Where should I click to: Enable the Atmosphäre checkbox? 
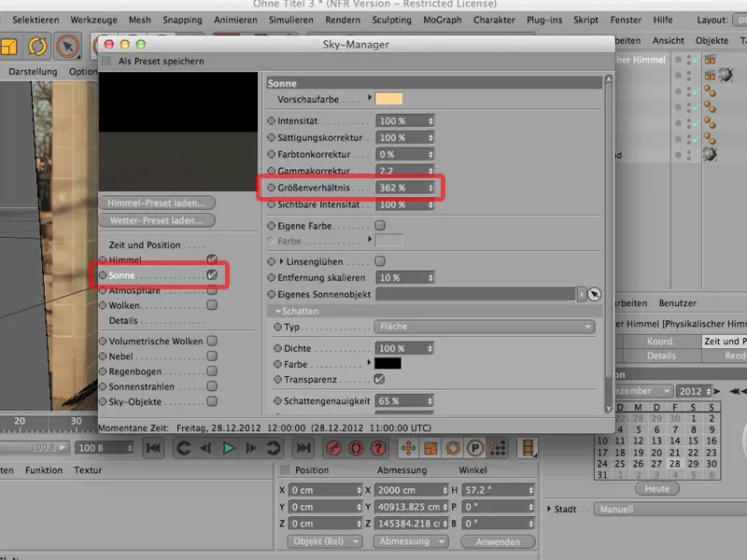click(212, 290)
